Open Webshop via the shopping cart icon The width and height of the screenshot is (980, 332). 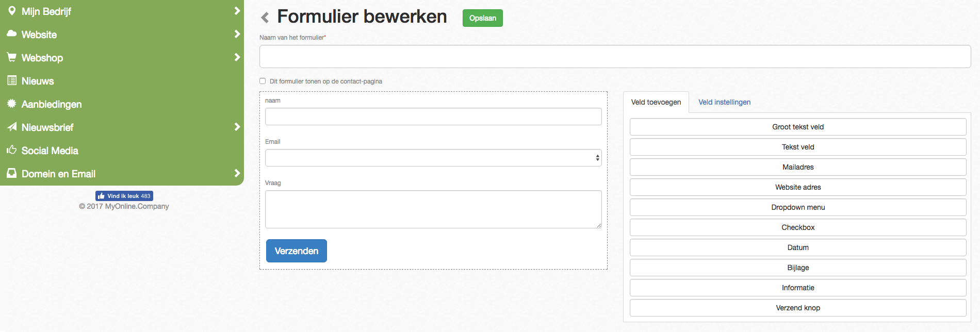[x=12, y=57]
